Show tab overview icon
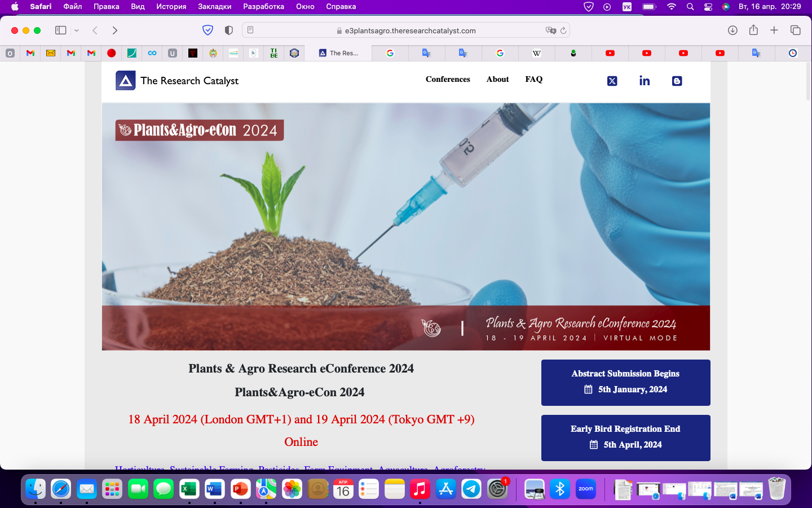This screenshot has height=508, width=812. pyautogui.click(x=796, y=30)
